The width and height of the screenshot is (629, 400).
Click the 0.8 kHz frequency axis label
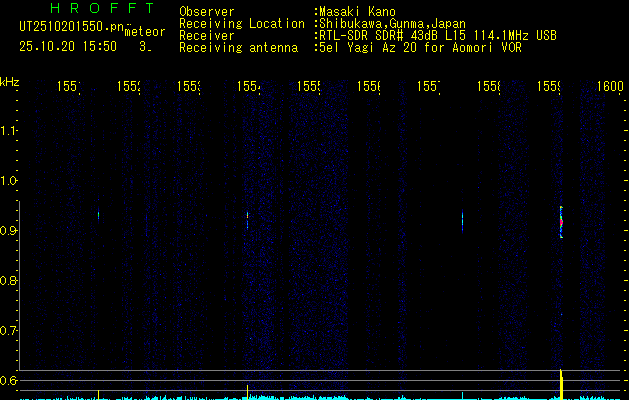[7, 280]
